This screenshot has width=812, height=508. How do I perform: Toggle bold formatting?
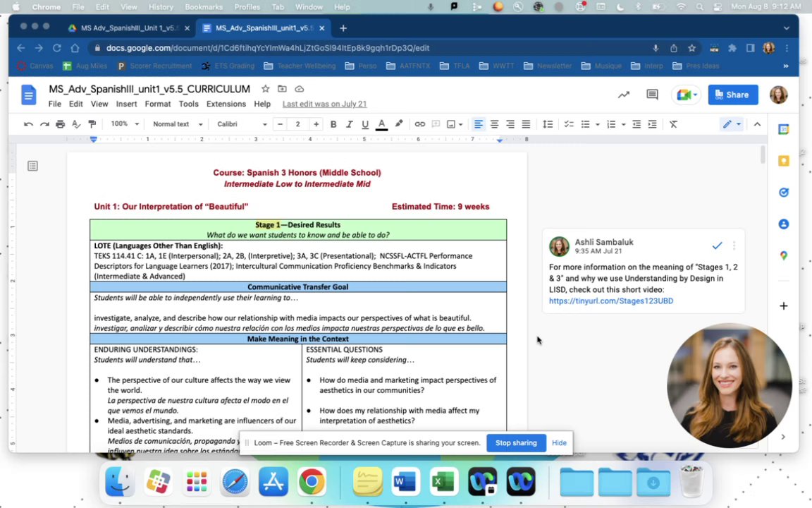[x=333, y=124]
